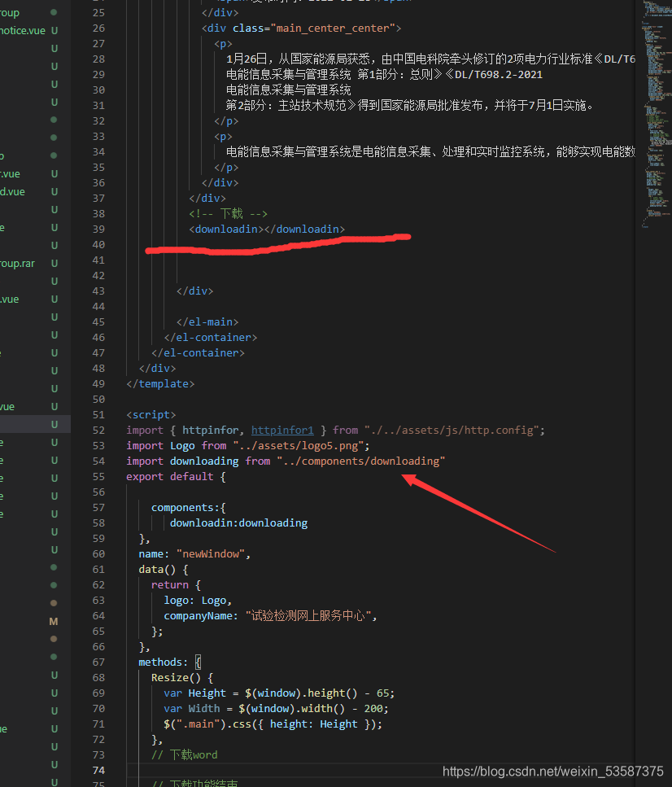
Task: Click the 'return {' line
Action: tap(177, 585)
